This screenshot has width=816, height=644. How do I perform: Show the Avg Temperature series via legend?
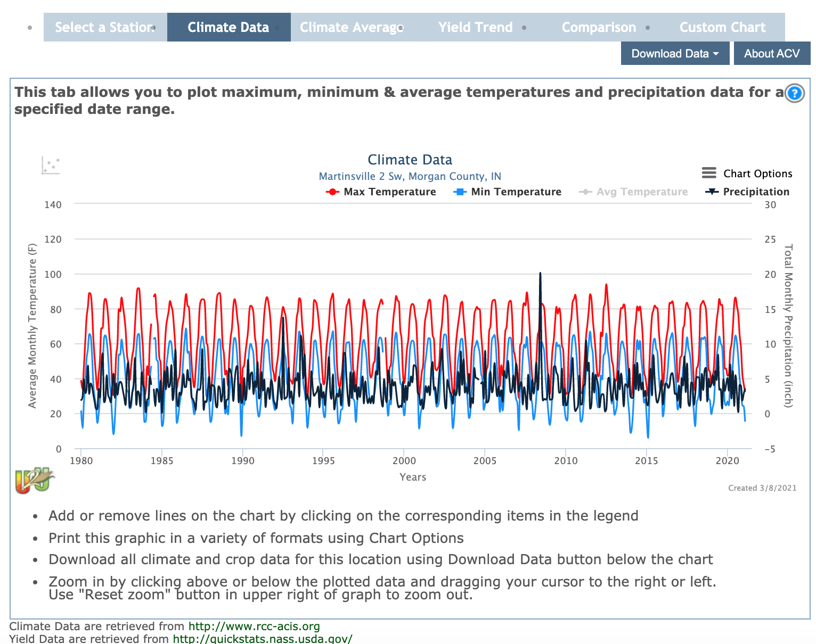pyautogui.click(x=642, y=192)
